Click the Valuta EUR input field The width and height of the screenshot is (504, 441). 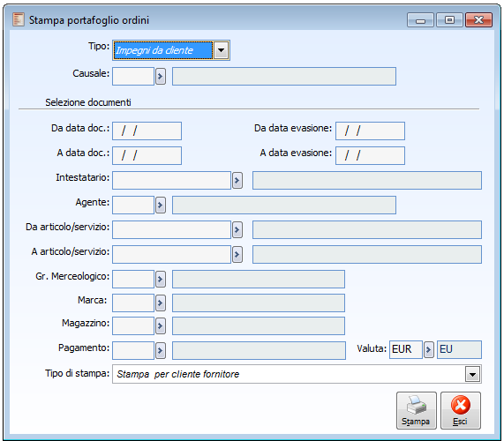point(406,350)
